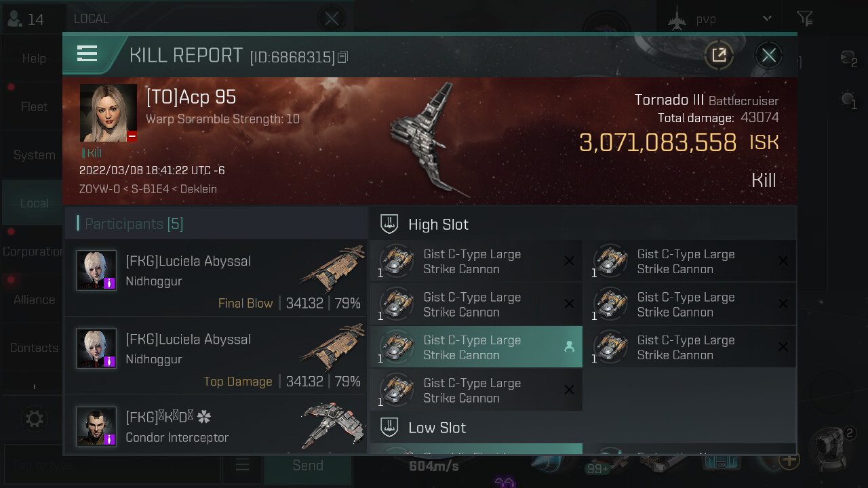
Task: View Acp 95's character portrait
Action: coord(108,113)
